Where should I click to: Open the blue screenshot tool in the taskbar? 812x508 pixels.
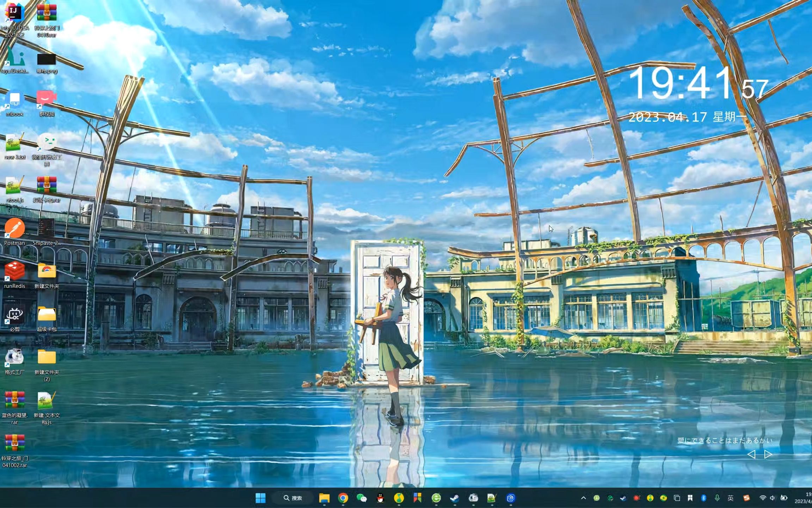pyautogui.click(x=511, y=498)
